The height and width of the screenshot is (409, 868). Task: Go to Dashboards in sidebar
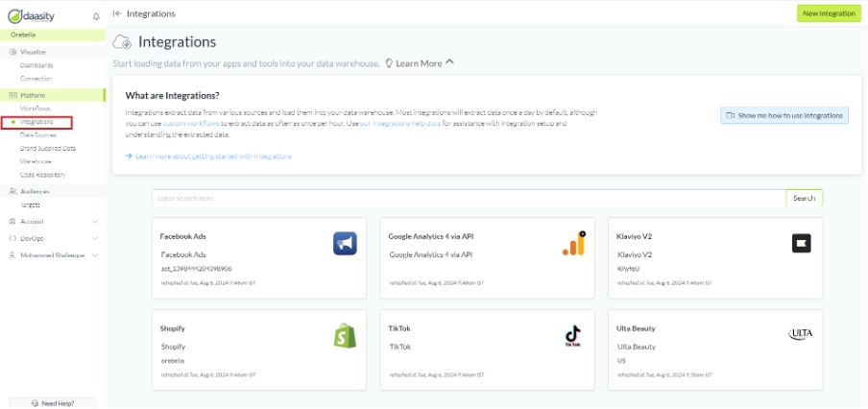(x=36, y=65)
